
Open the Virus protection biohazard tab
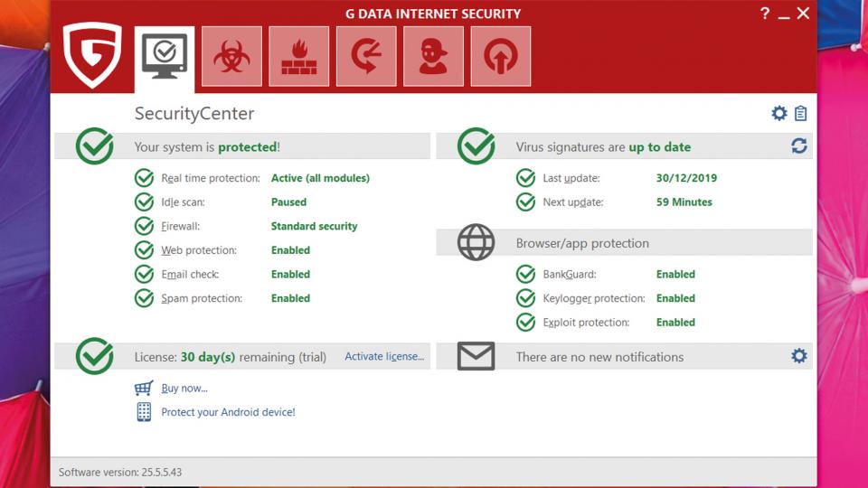231,56
